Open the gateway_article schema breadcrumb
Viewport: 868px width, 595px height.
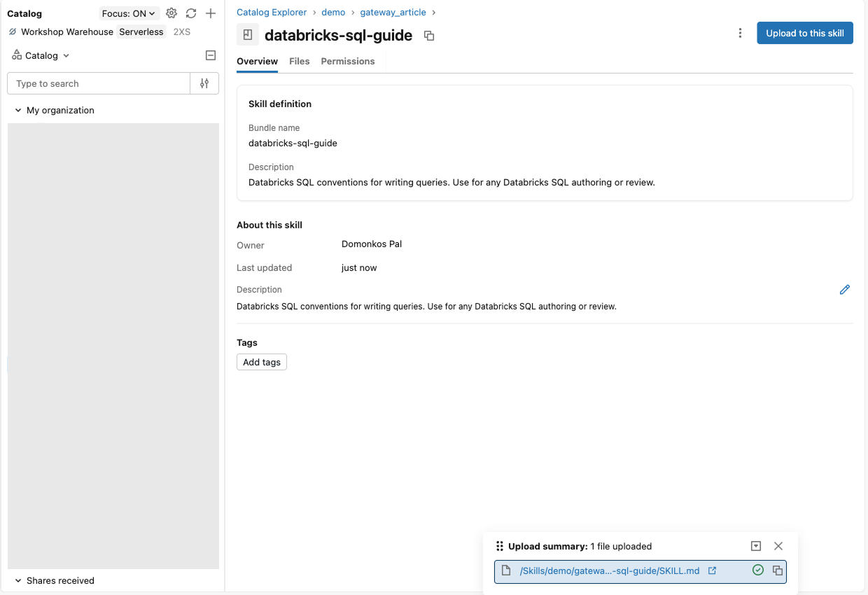coord(393,12)
